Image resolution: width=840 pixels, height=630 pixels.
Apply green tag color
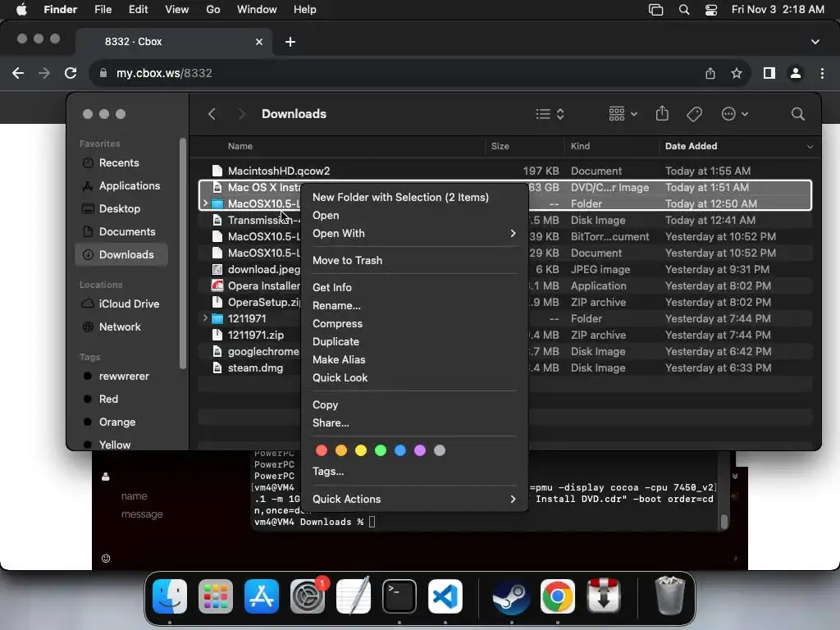point(381,450)
